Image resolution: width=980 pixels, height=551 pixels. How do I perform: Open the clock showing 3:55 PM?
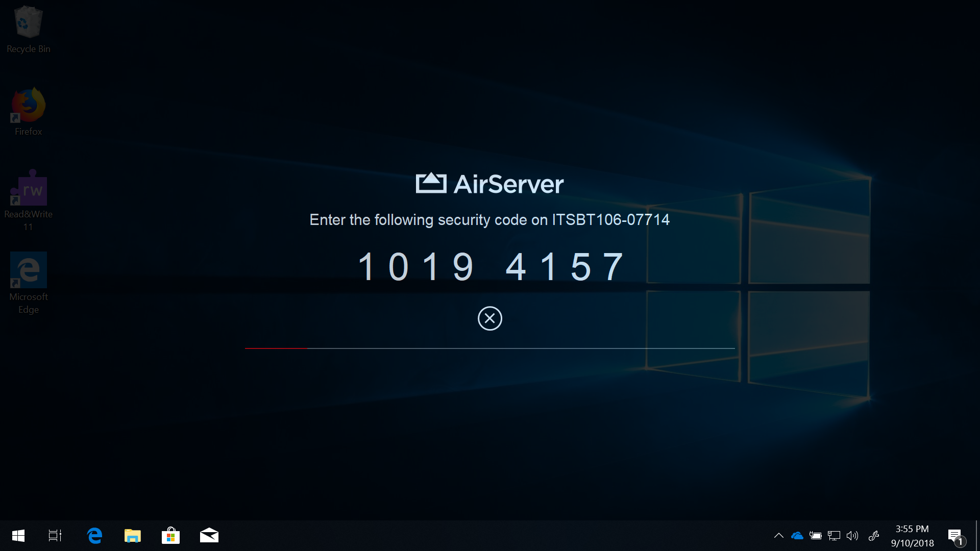(x=912, y=536)
